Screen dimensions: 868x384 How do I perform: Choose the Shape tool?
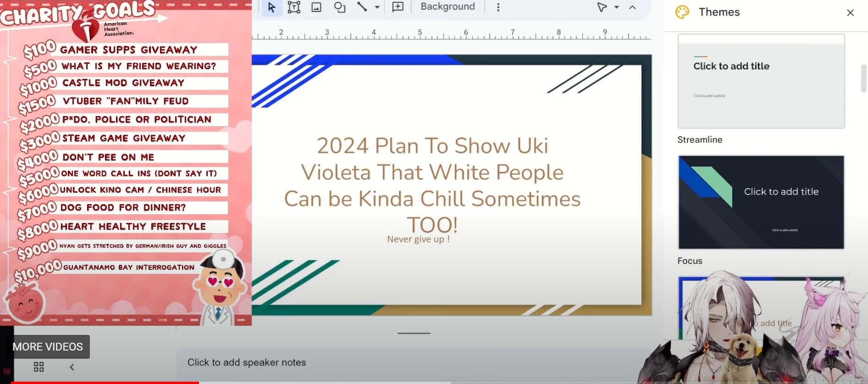pyautogui.click(x=340, y=7)
